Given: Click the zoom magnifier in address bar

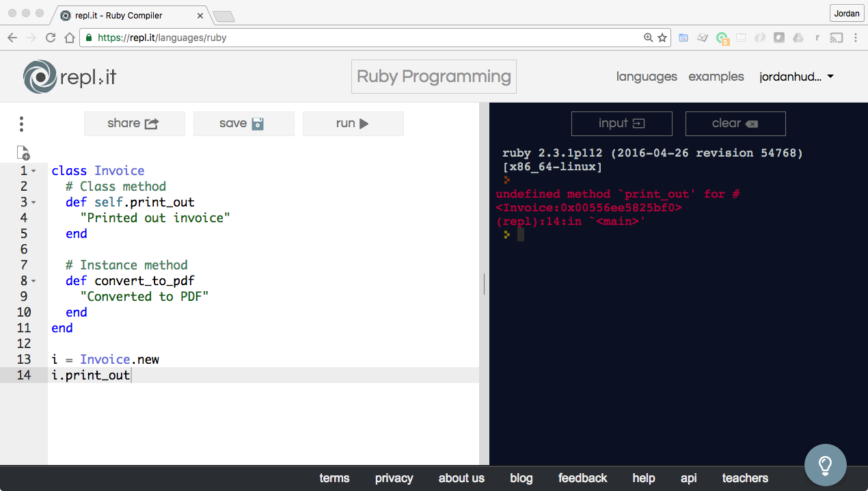Looking at the screenshot, I should [x=648, y=38].
